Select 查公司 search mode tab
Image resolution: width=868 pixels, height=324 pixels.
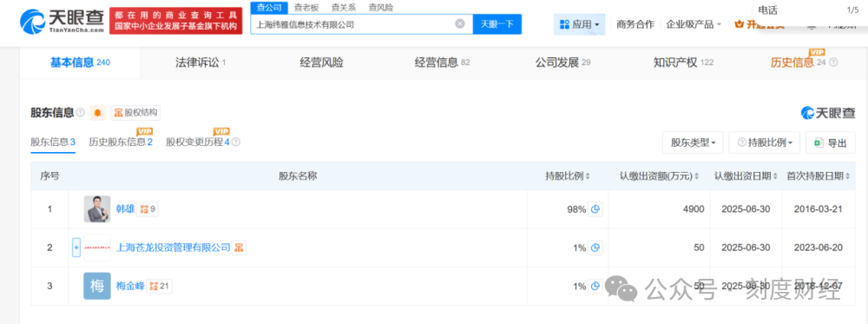click(x=270, y=7)
